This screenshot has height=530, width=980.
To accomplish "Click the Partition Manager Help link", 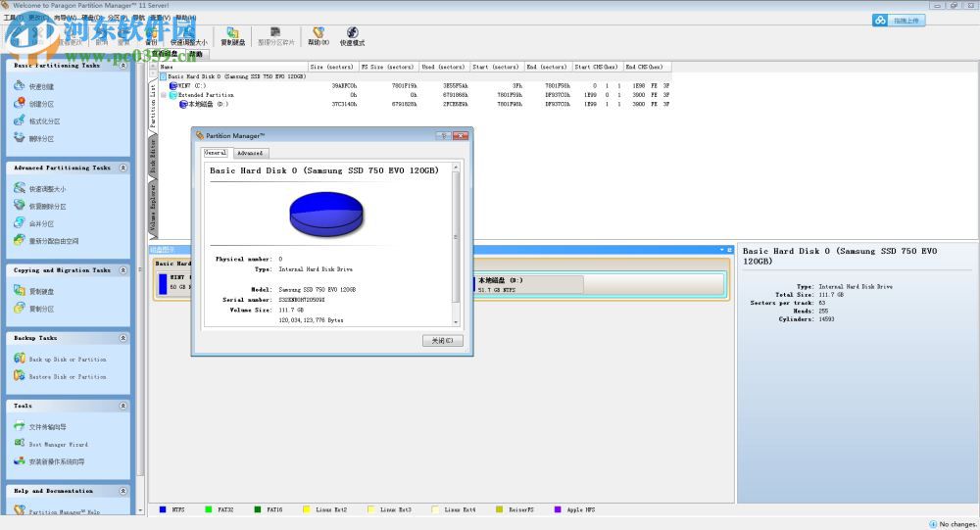I will (x=65, y=511).
